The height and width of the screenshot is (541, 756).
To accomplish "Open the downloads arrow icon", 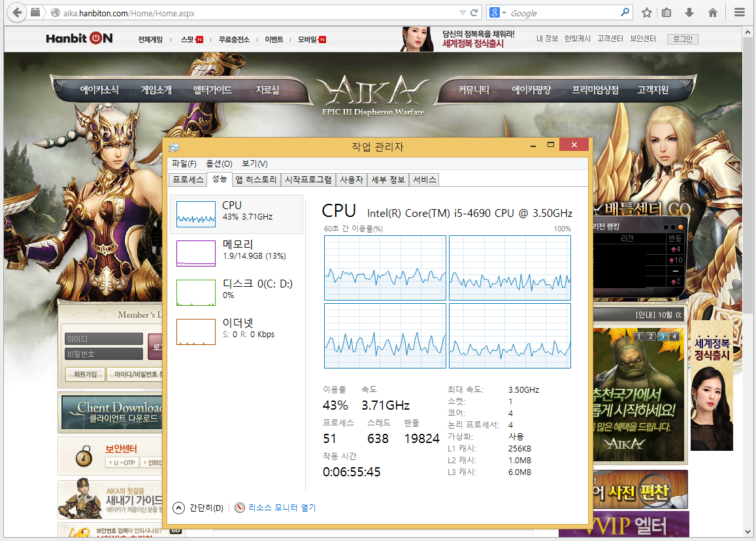I will click(689, 12).
